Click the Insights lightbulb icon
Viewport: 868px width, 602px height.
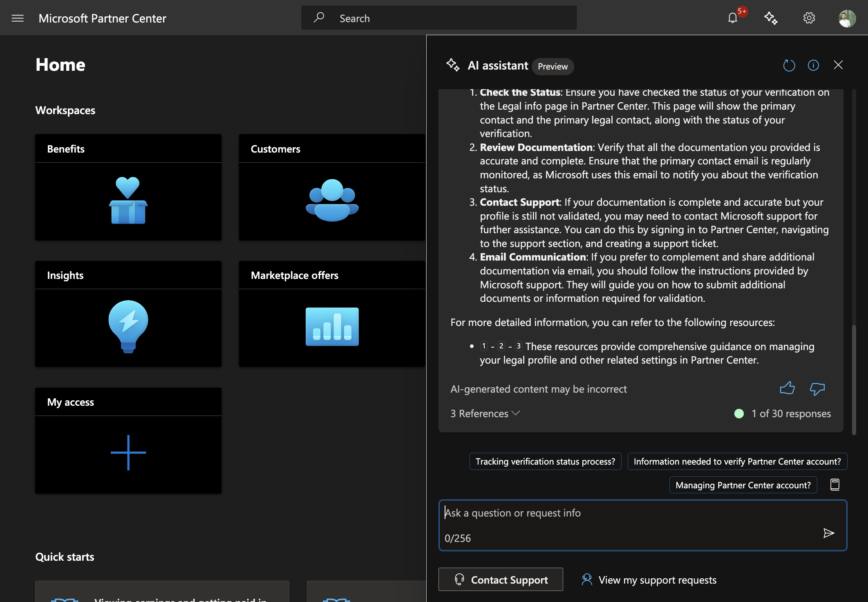[x=128, y=327]
